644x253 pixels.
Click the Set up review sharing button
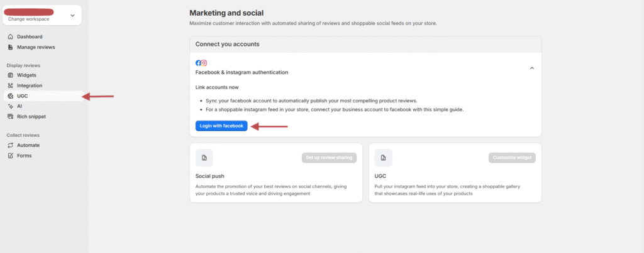329,158
